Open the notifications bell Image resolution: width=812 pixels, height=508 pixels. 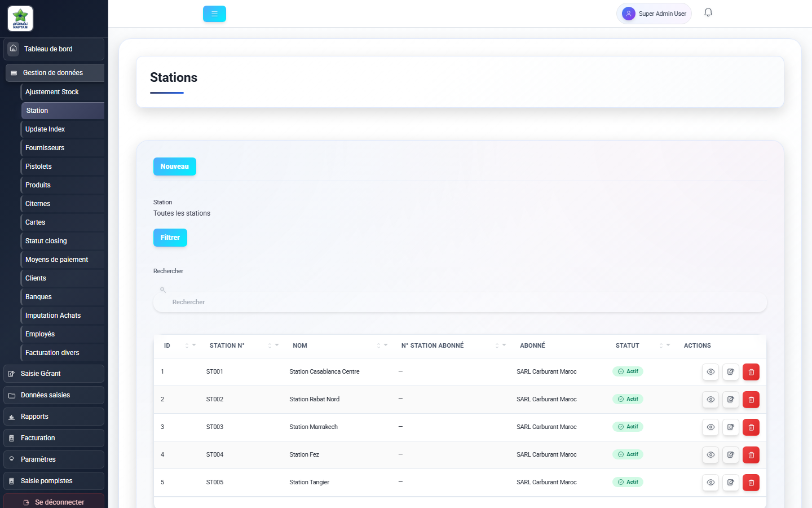pos(708,12)
